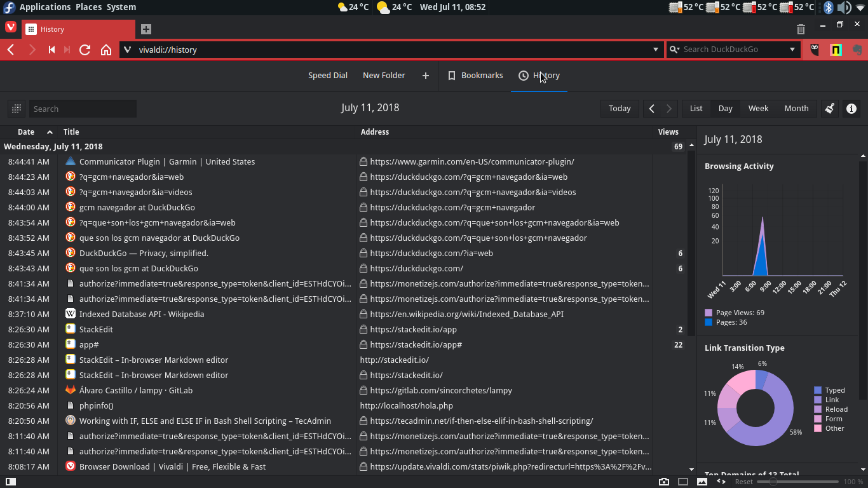Click the clear browsing data brush icon
This screenshot has width=868, height=488.
(x=829, y=109)
